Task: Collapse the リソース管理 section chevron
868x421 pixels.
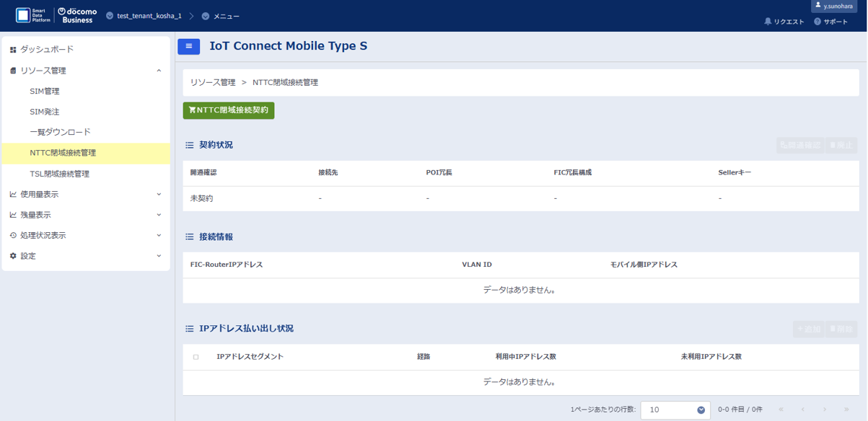Action: point(159,71)
